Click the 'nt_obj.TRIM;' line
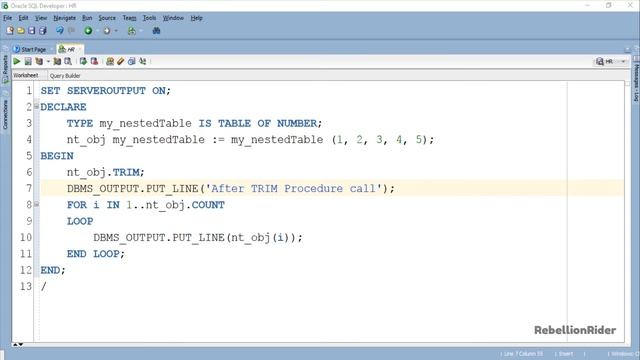This screenshot has width=640, height=360. 105,172
